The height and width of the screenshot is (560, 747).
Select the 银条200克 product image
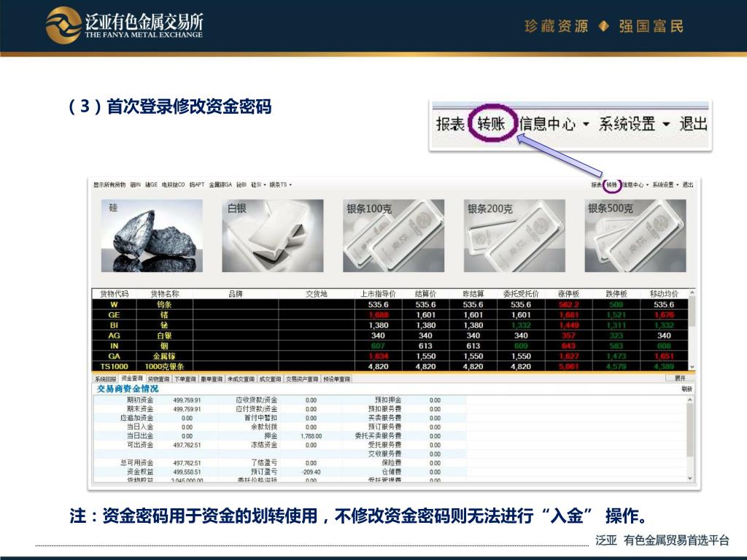click(x=514, y=236)
